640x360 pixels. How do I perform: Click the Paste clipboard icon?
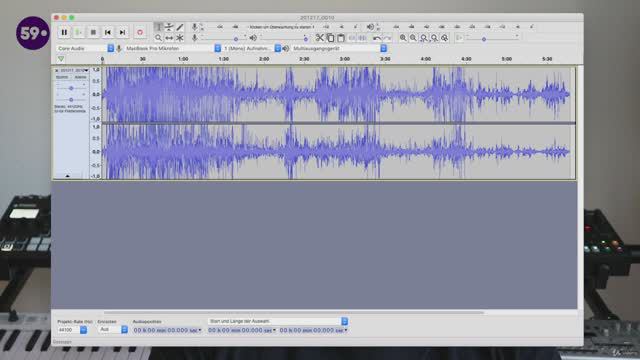pos(341,38)
